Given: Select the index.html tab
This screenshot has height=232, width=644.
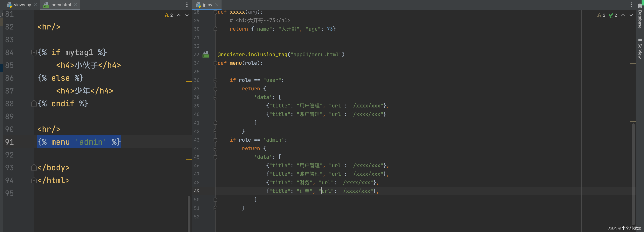Looking at the screenshot, I should coord(59,5).
